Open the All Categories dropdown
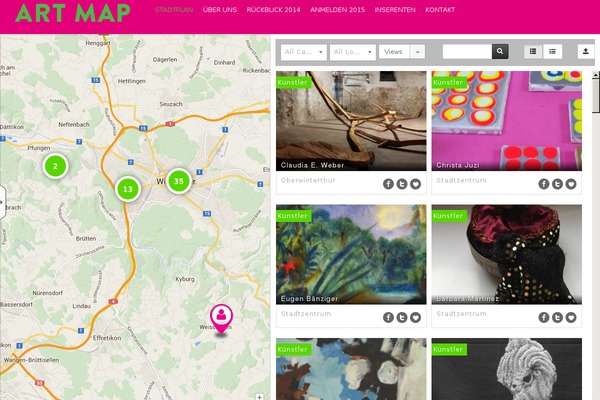Screen dimensions: 600x400 click(304, 52)
